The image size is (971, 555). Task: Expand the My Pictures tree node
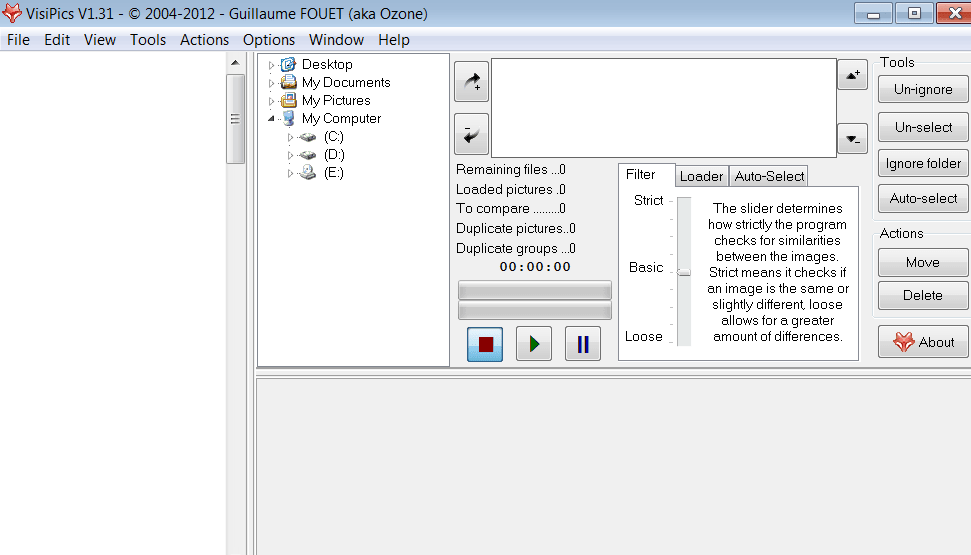coord(271,101)
